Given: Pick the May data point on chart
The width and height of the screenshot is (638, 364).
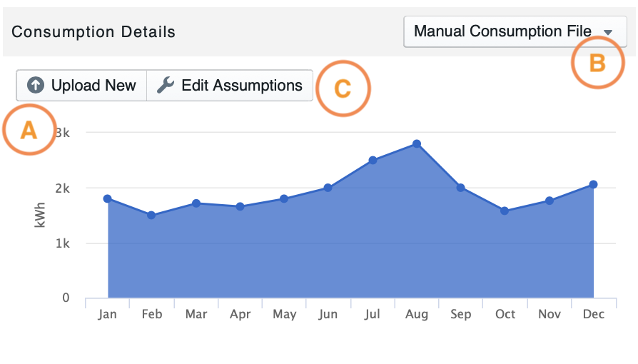Looking at the screenshot, I should [x=284, y=198].
